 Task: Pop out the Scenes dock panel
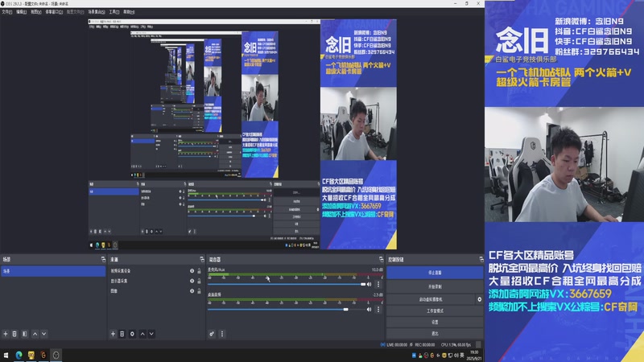tap(103, 259)
